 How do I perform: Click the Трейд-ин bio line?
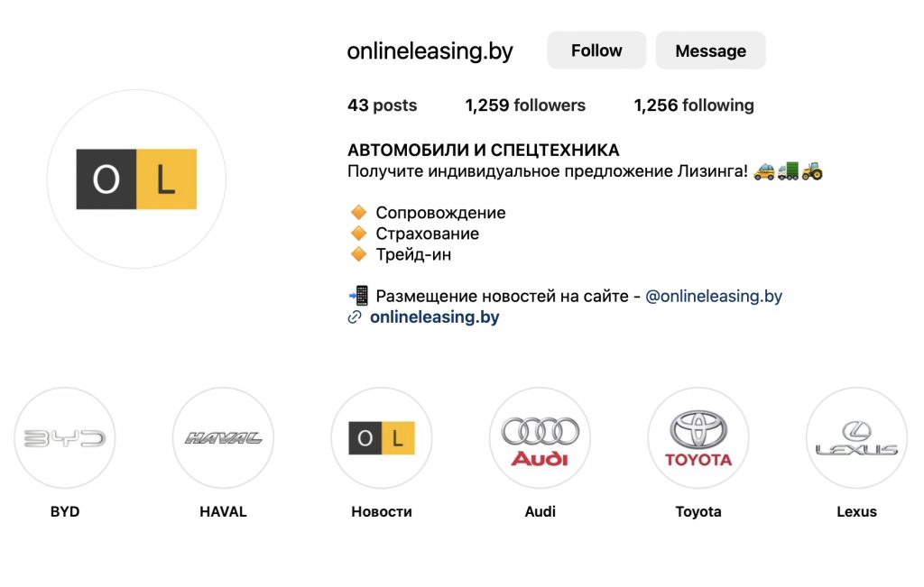408,254
